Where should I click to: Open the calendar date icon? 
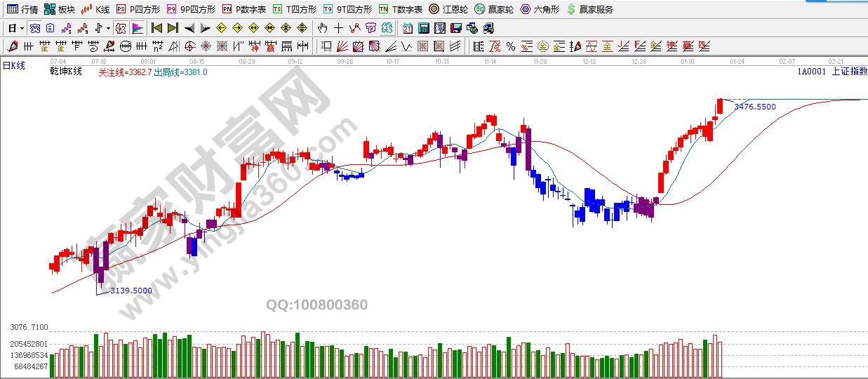[x=408, y=28]
